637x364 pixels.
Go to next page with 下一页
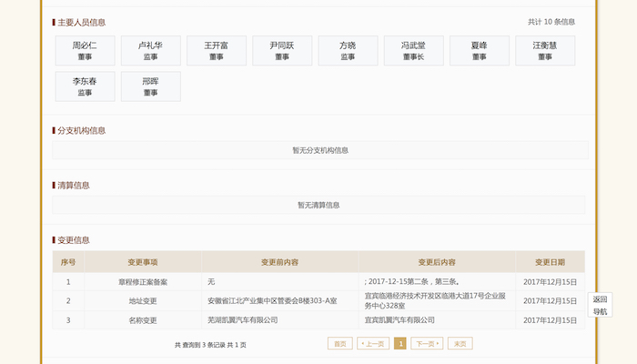(x=427, y=344)
